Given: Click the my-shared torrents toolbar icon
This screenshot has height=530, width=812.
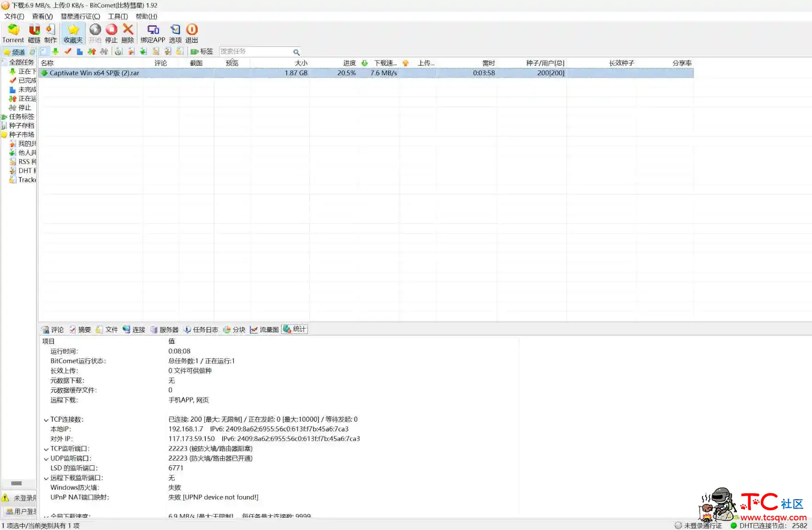Looking at the screenshot, I should (131, 51).
